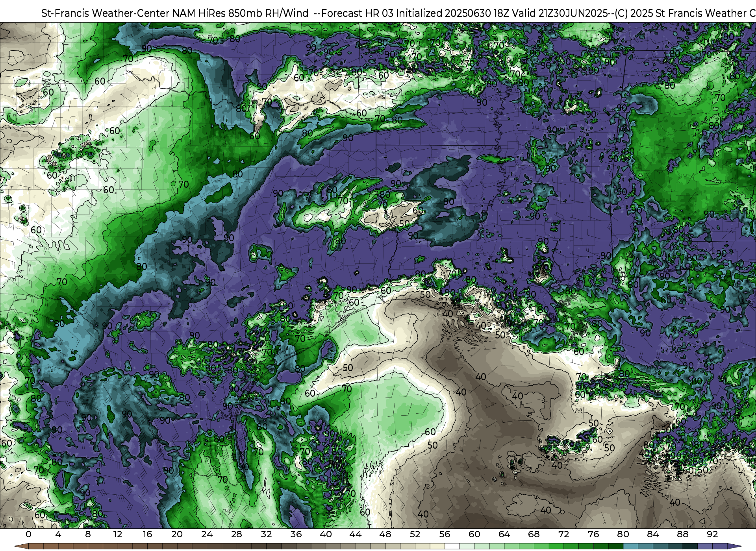This screenshot has height=551, width=756.
Task: Click the colorbar label "72"
Action: (563, 534)
